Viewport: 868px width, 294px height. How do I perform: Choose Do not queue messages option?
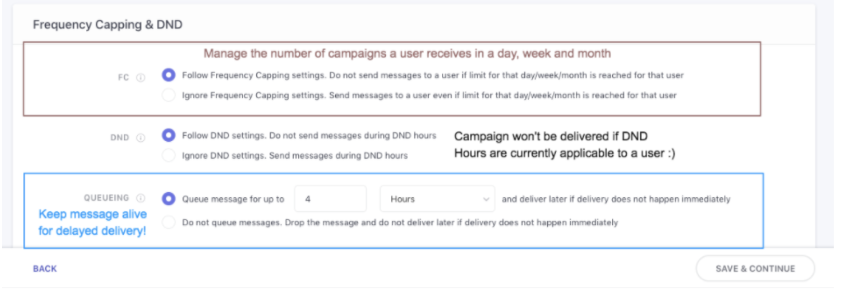click(168, 222)
